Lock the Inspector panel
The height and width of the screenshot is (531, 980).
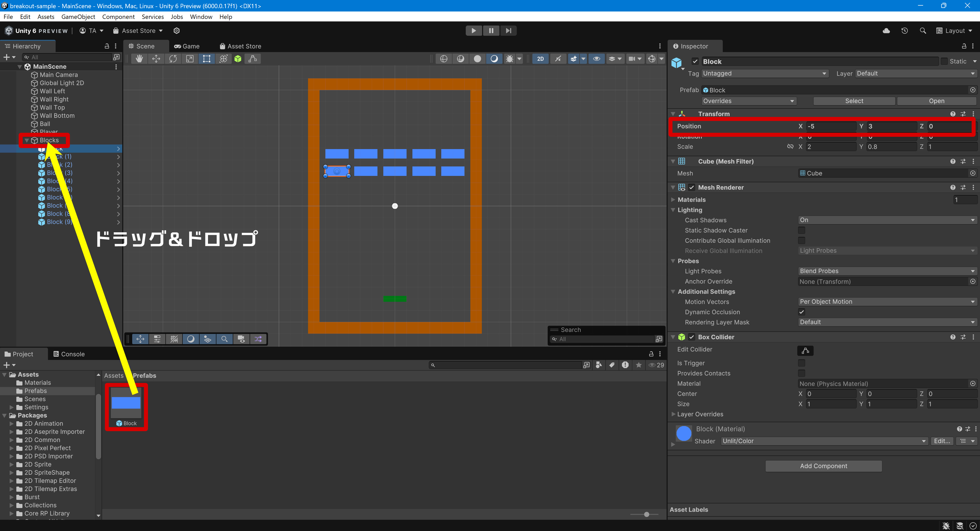[964, 46]
